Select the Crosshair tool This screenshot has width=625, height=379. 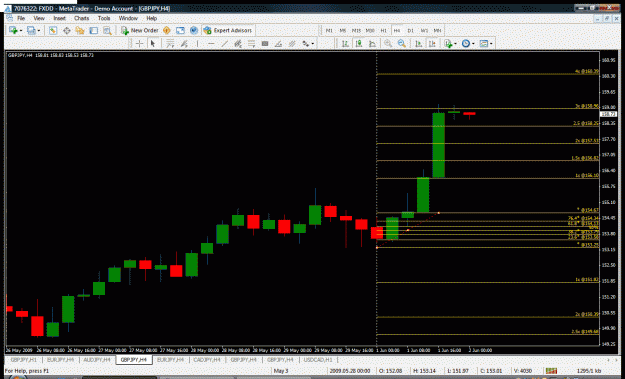pos(140,43)
